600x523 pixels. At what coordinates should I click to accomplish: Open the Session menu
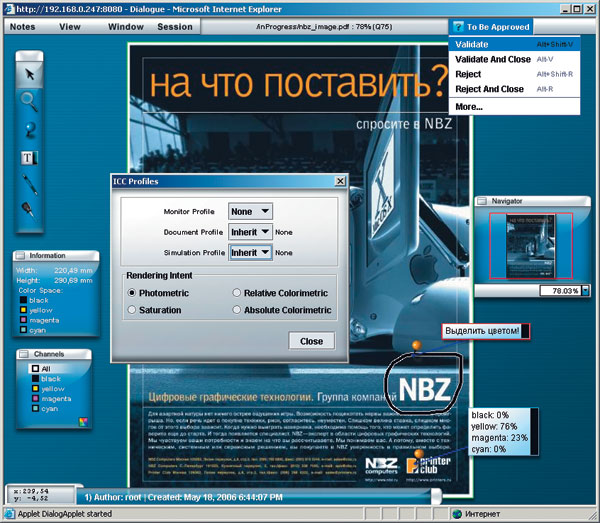point(174,27)
